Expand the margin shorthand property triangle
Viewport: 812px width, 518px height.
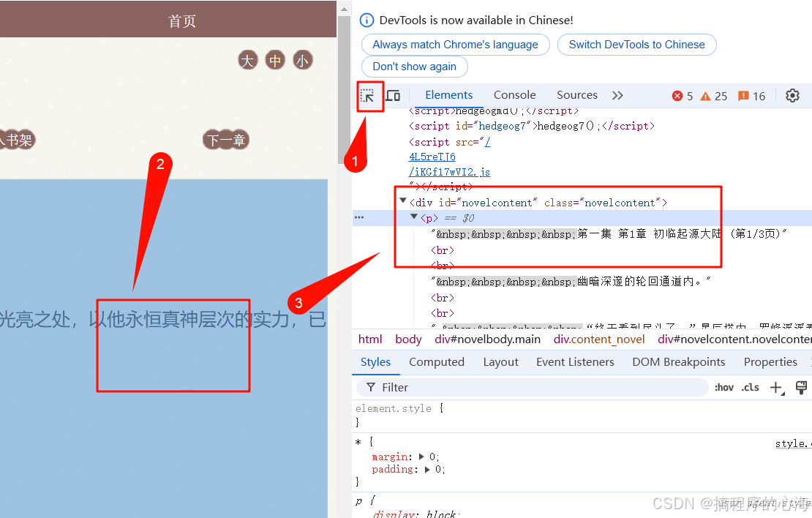421,457
